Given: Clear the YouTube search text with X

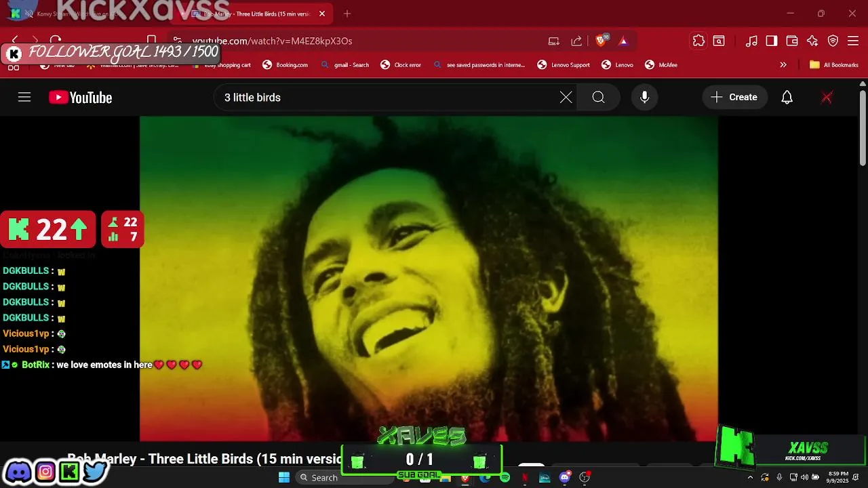Looking at the screenshot, I should [566, 98].
